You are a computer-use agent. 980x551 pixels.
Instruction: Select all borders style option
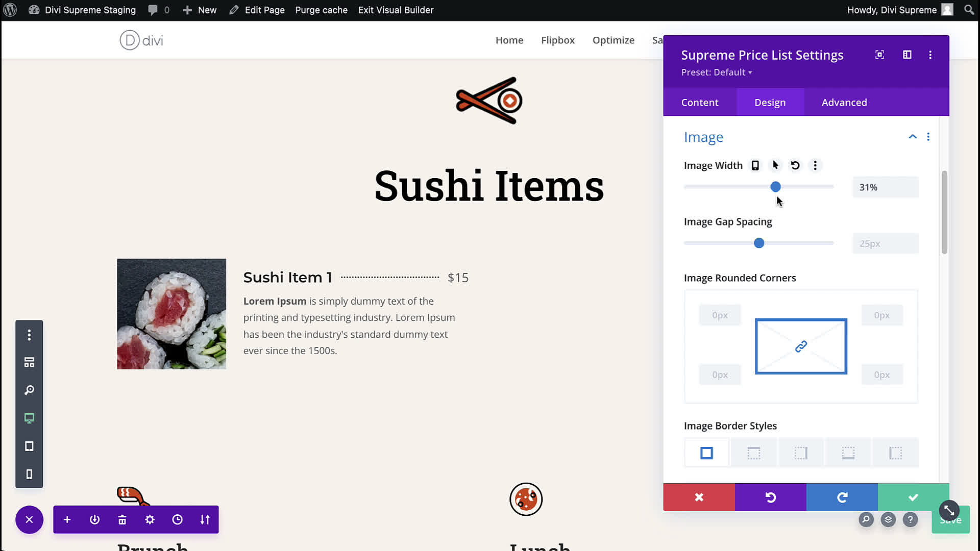coord(706,453)
